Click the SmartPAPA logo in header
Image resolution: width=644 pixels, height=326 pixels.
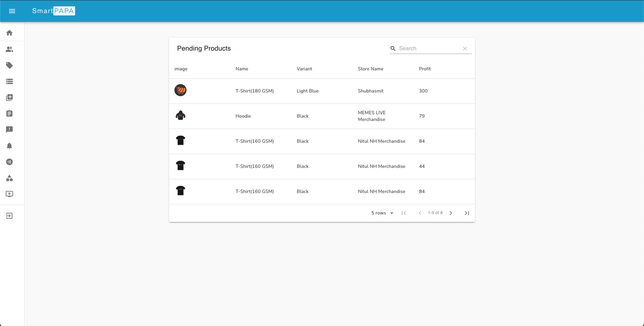[x=53, y=11]
